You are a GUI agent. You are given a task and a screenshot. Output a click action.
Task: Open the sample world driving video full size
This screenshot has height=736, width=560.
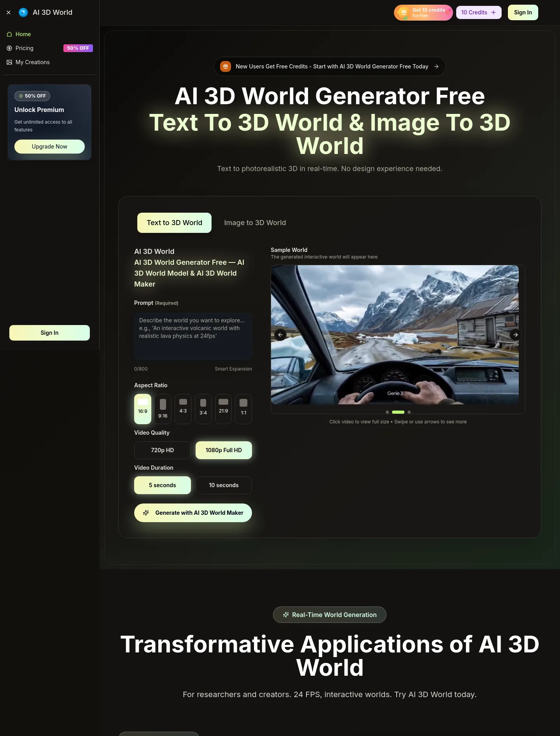point(395,335)
